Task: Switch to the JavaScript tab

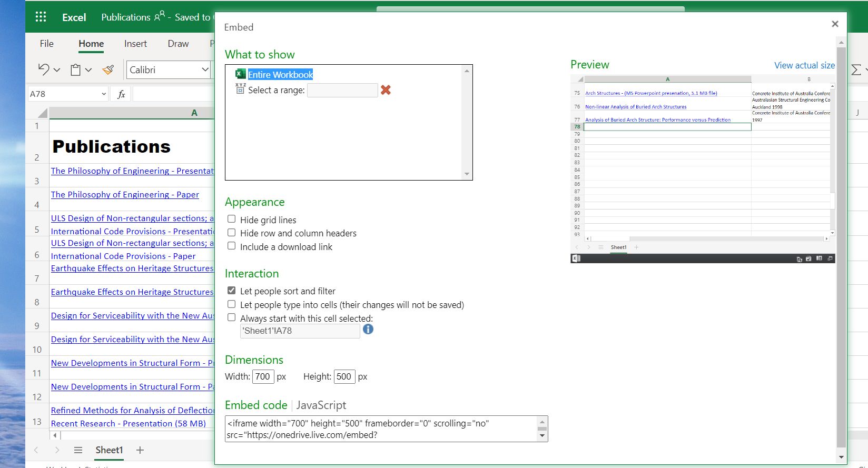Action: 321,405
